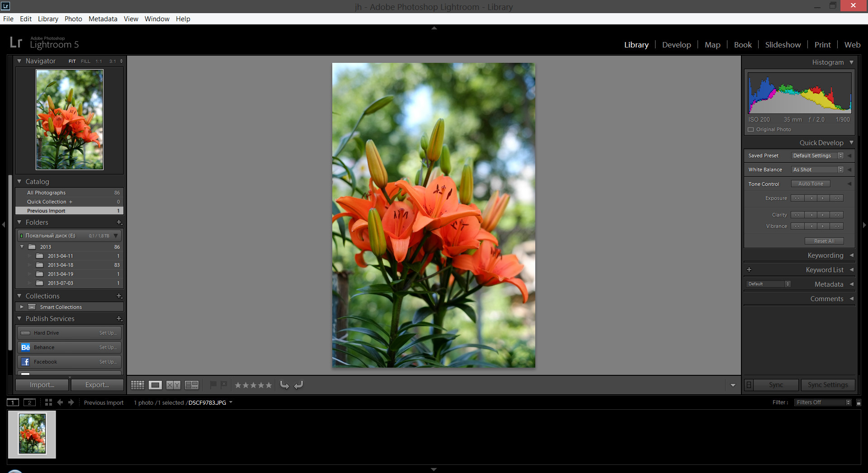868x473 pixels.
Task: Set Navigator zoom to 1:1
Action: point(99,61)
